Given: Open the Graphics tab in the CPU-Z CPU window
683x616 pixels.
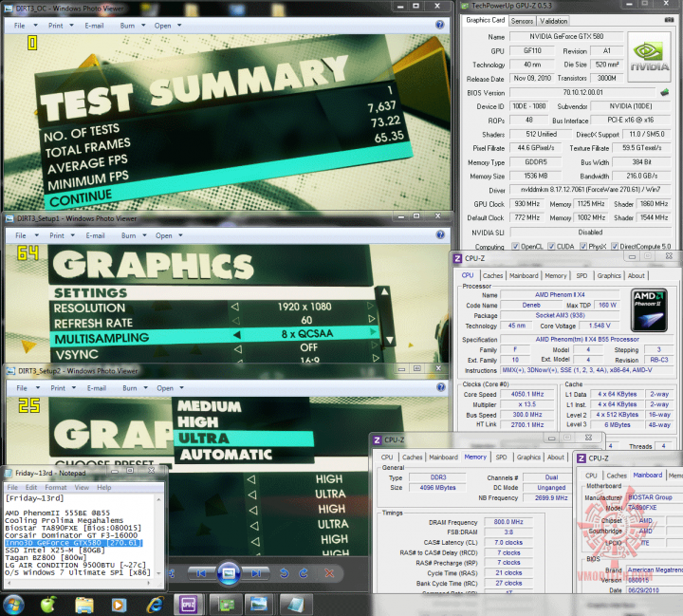Looking at the screenshot, I should (x=608, y=275).
